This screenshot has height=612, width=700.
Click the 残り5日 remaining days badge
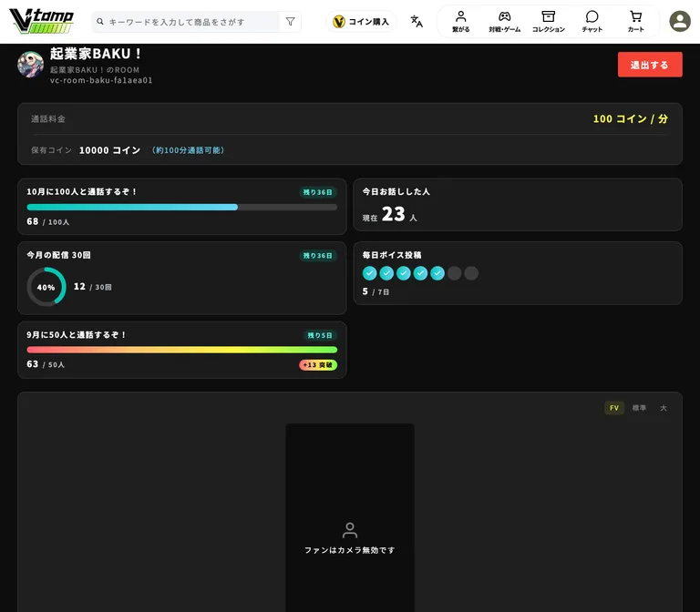click(x=320, y=335)
